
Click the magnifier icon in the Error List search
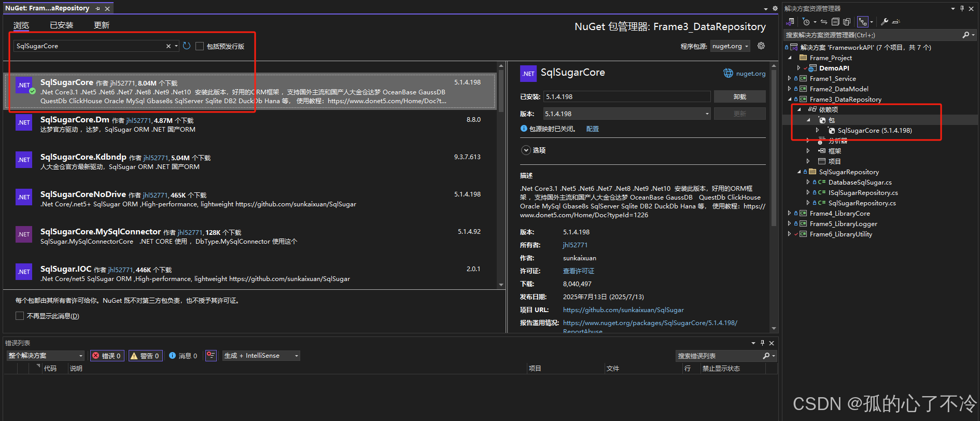[x=766, y=356]
